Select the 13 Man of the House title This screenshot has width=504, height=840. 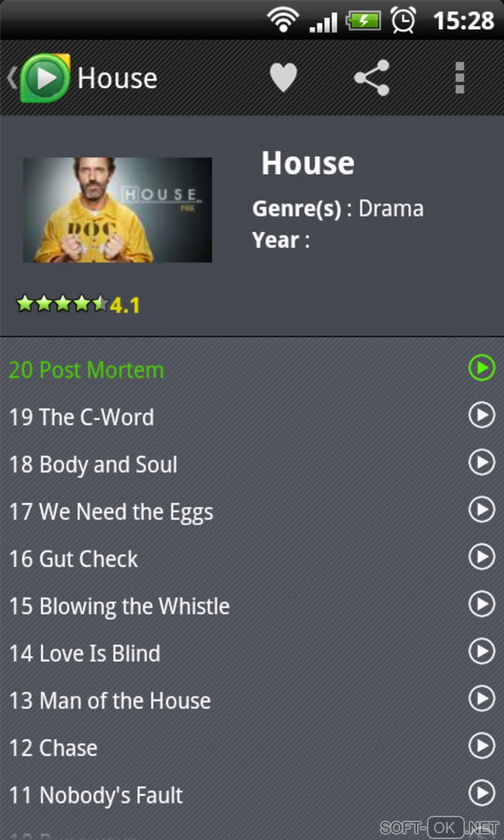point(110,701)
